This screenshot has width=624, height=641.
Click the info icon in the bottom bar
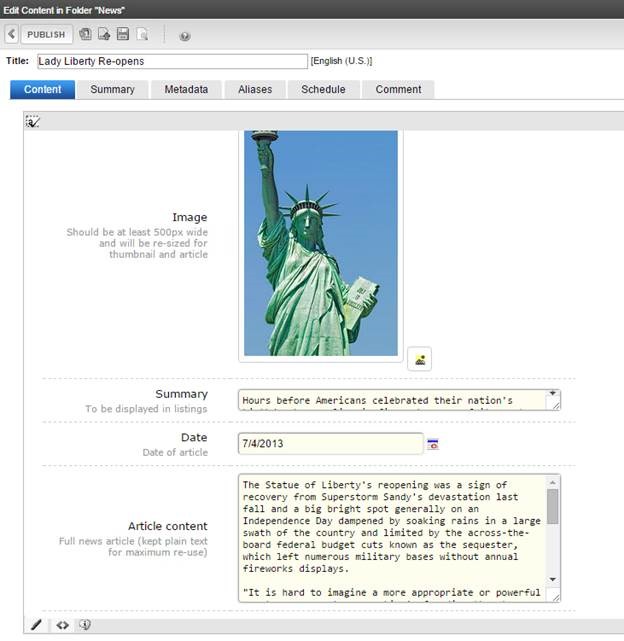(85, 625)
